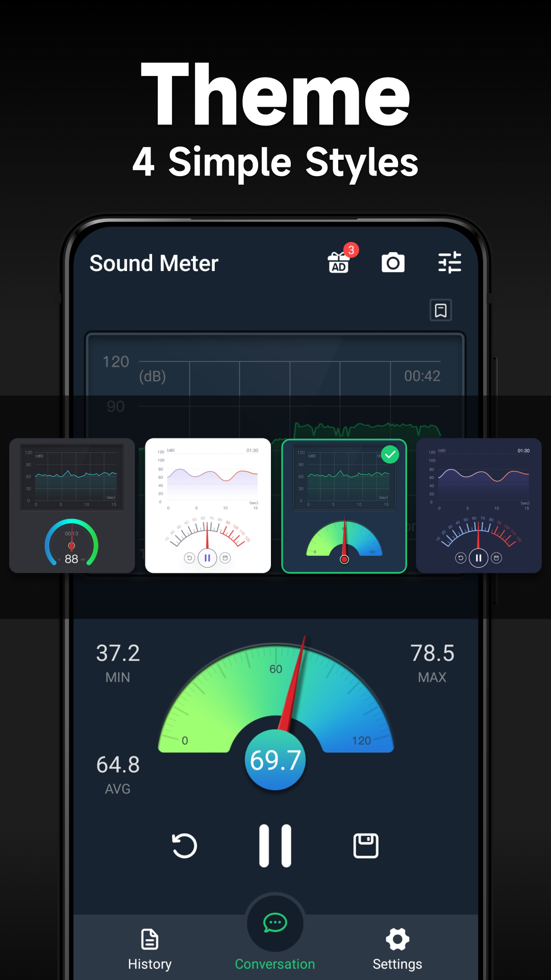Viewport: 551px width, 980px height.
Task: Pause the sound measurement
Action: pos(275,846)
